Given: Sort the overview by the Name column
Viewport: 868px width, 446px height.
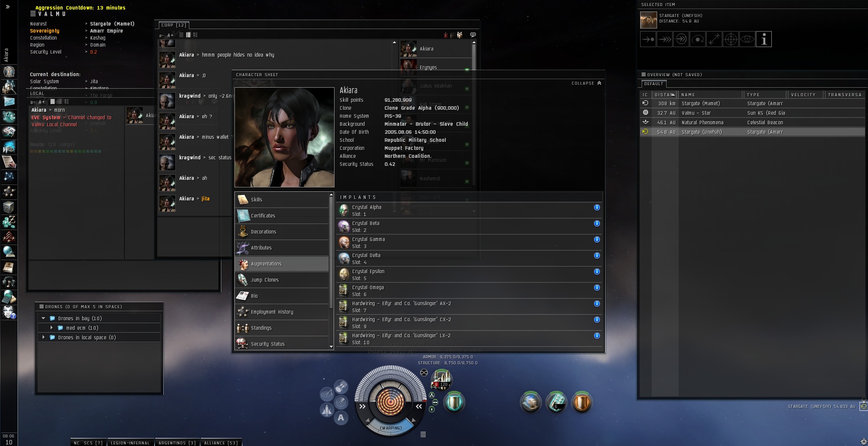Looking at the screenshot, I should click(x=710, y=95).
